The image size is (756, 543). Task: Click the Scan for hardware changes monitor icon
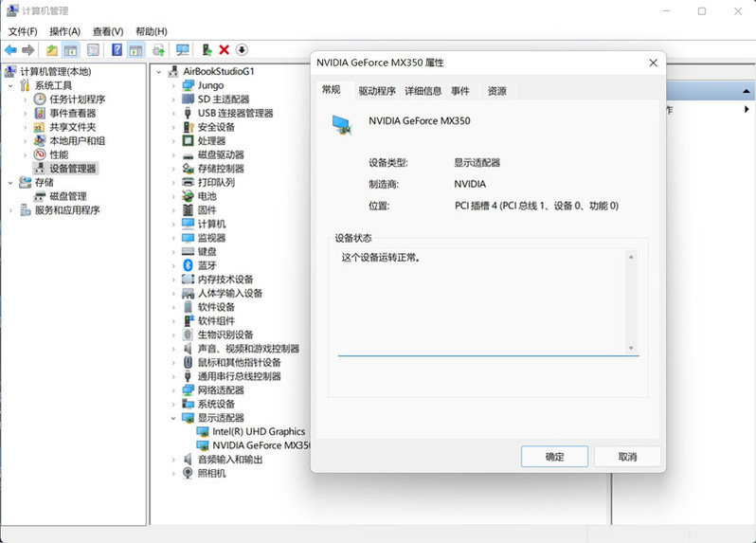click(x=183, y=49)
